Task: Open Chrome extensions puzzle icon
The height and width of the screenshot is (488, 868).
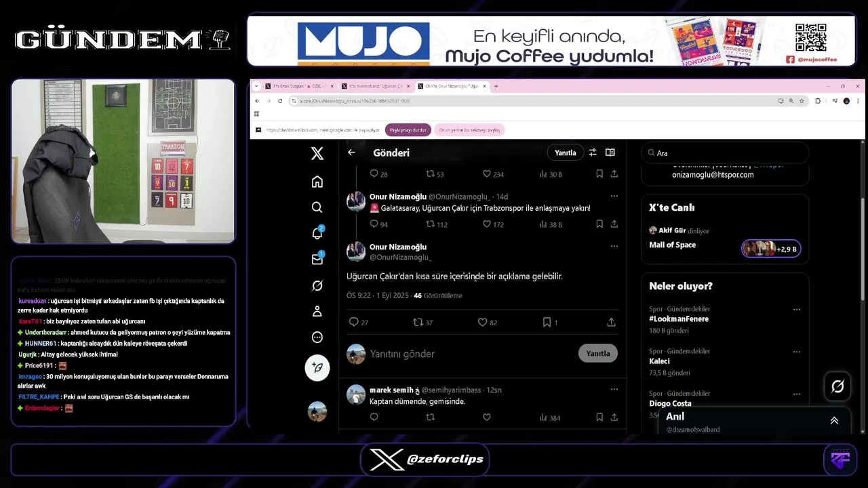Action: point(818,101)
